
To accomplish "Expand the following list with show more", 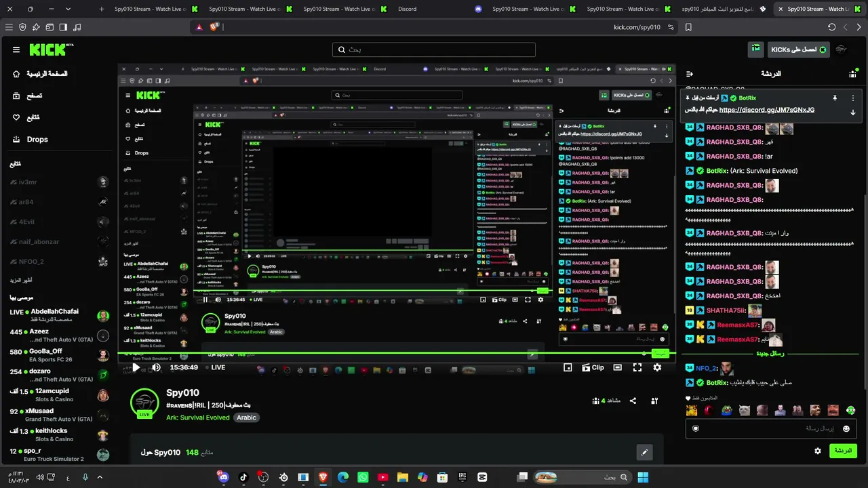I will point(20,280).
